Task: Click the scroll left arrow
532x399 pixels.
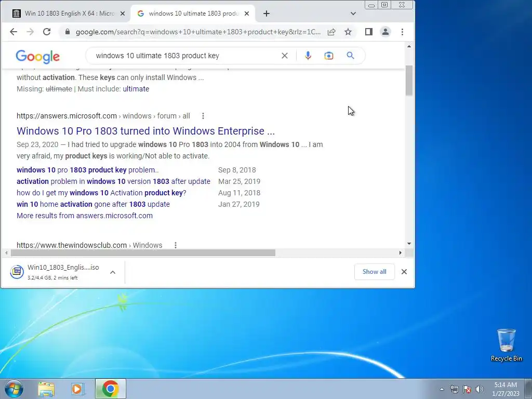Action: (x=6, y=253)
